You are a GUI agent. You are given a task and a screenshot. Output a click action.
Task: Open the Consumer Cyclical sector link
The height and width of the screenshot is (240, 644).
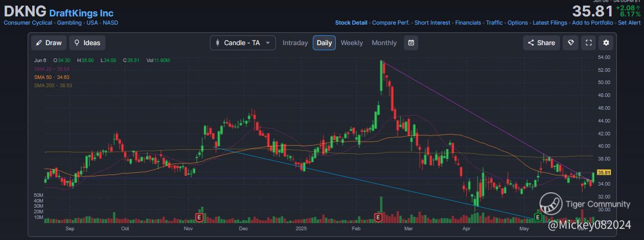[28, 23]
